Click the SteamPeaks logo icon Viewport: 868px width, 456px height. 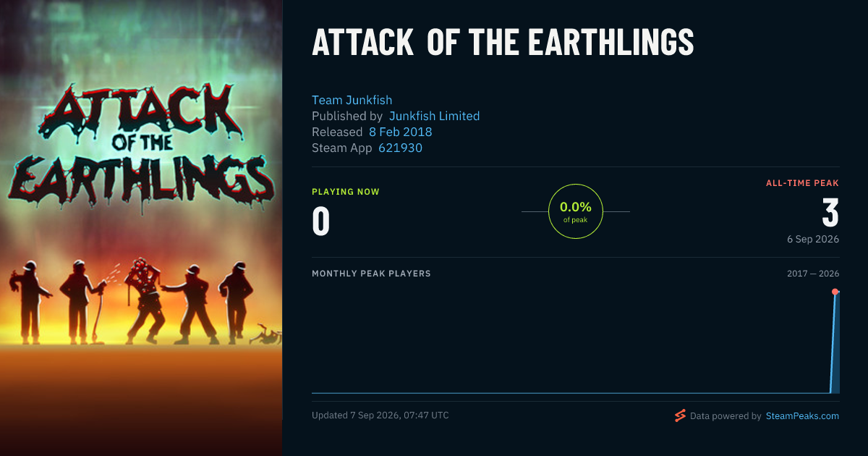(x=680, y=415)
